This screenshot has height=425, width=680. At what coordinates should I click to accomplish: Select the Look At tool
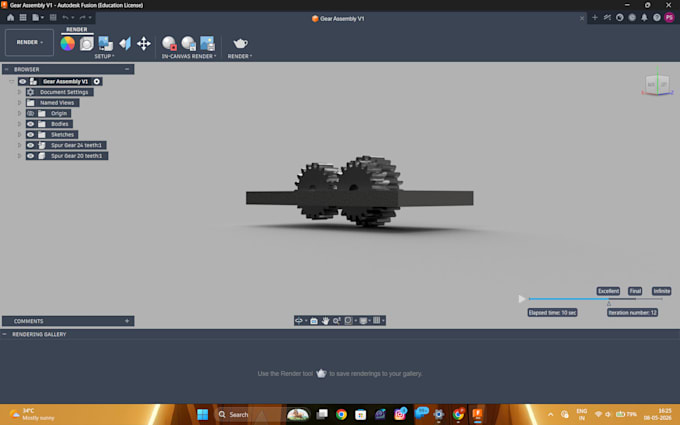tap(314, 320)
